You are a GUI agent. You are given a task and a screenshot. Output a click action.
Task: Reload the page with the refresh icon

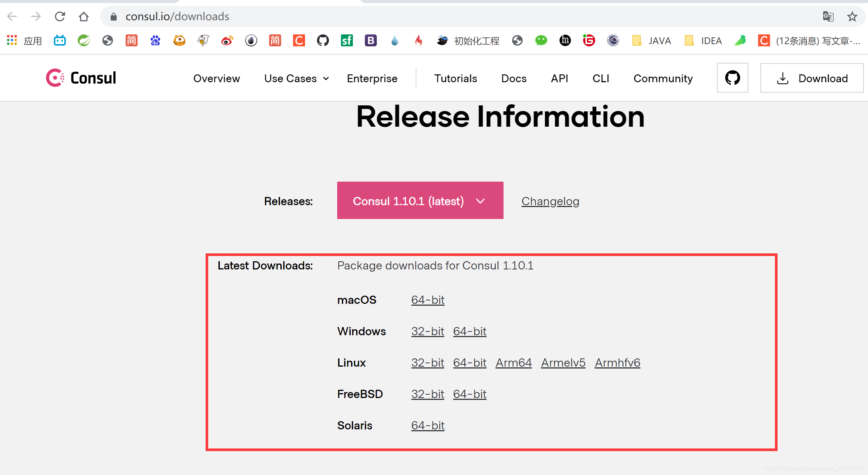click(x=60, y=16)
